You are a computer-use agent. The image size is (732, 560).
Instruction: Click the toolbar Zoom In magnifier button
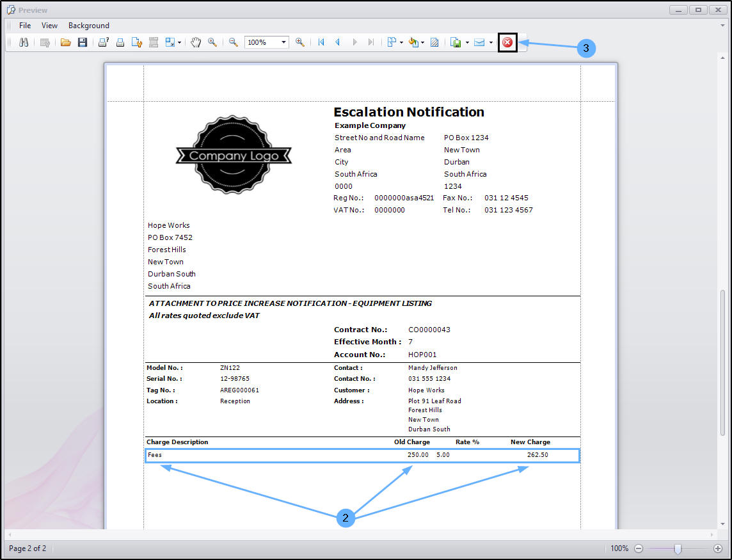pyautogui.click(x=299, y=42)
